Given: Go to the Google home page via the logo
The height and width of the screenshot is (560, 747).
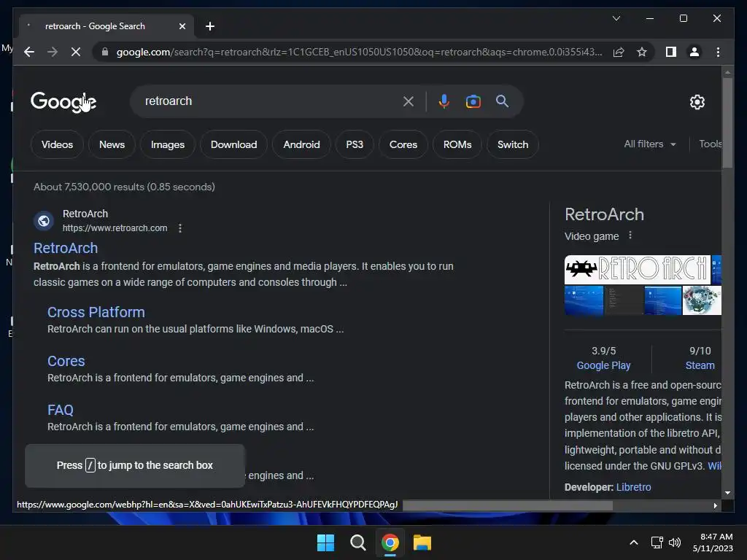Looking at the screenshot, I should point(63,102).
